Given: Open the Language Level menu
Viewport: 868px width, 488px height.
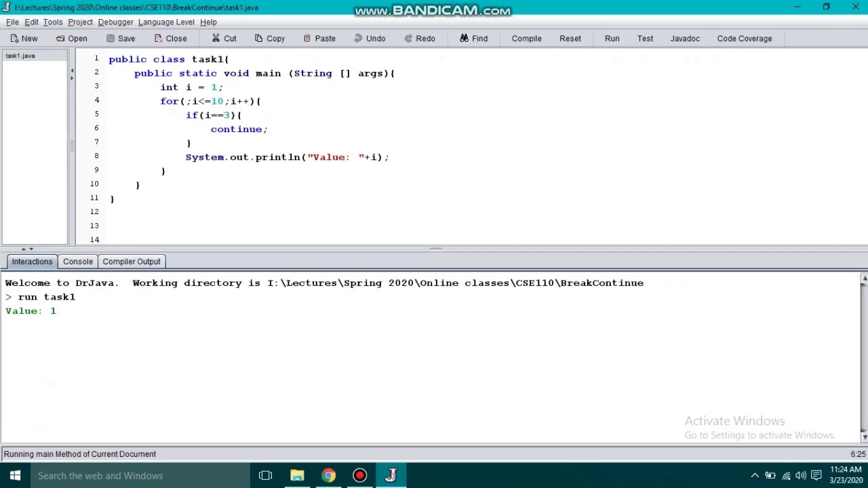Looking at the screenshot, I should click(x=166, y=22).
